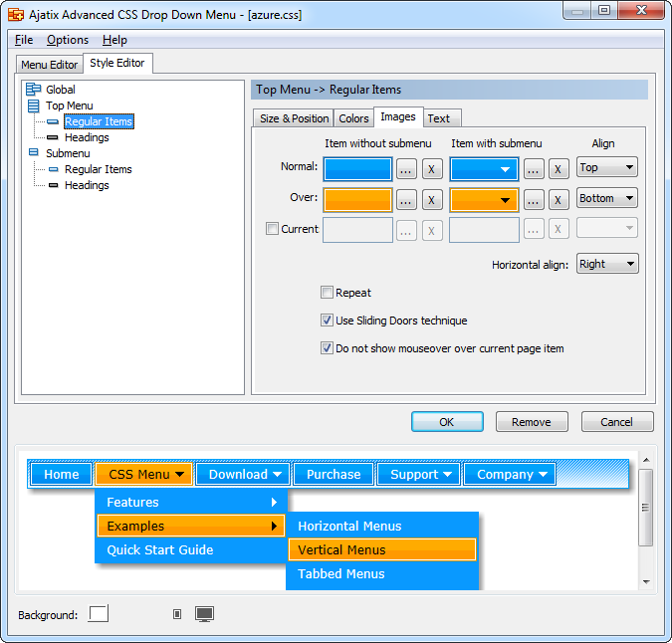Screen dimensions: 672x643
Task: Click preview scrollbar down arrow
Action: tap(646, 581)
